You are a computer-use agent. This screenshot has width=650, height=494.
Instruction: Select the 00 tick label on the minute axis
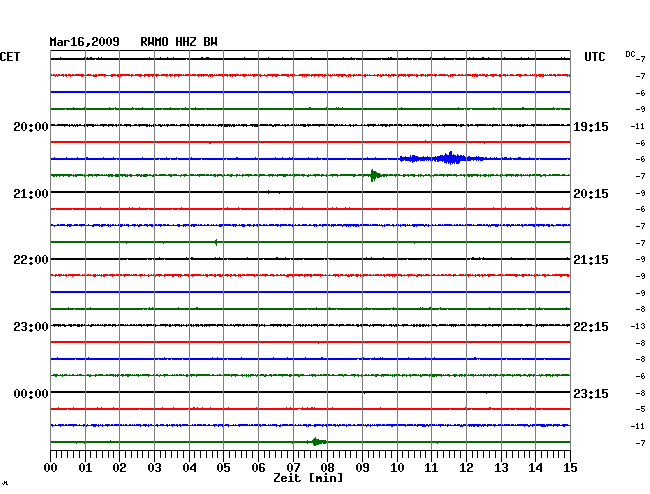click(x=51, y=468)
